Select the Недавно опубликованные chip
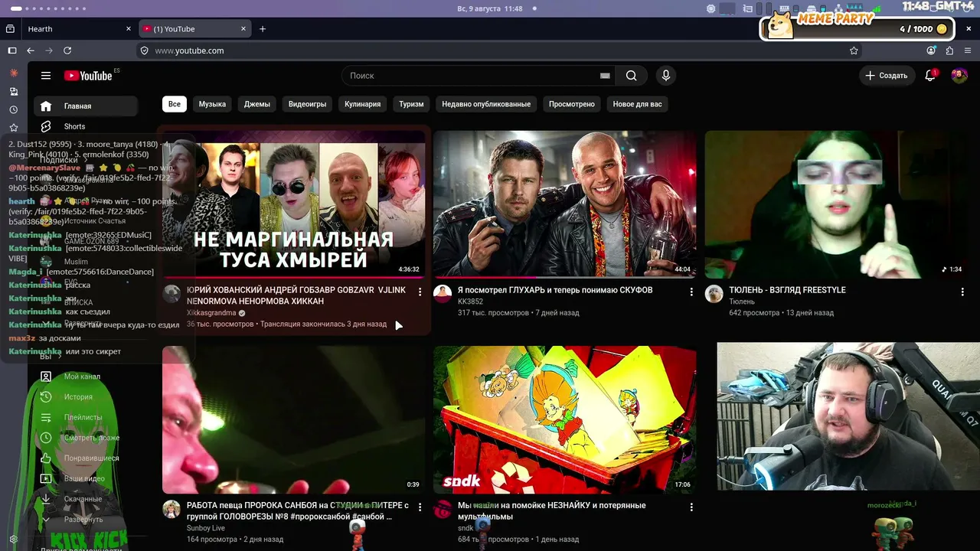980x551 pixels. click(x=486, y=104)
